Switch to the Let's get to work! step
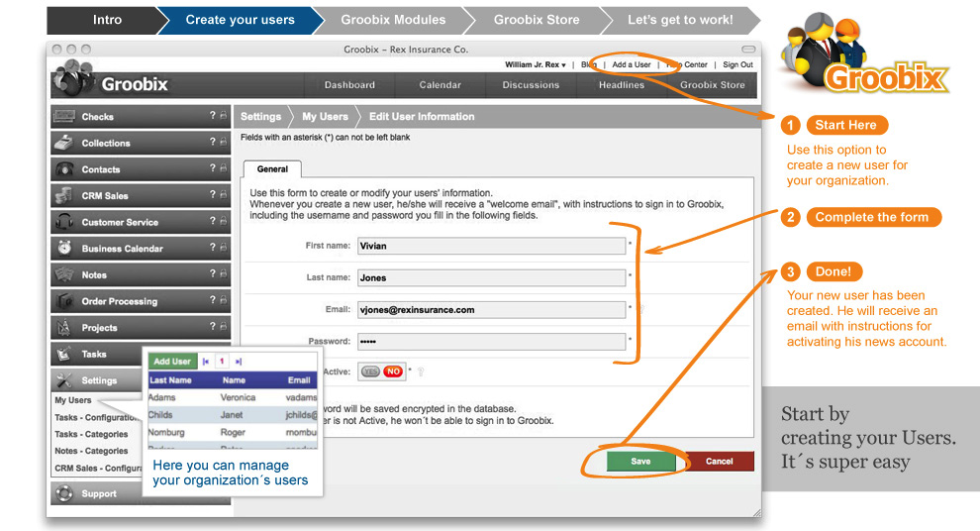The height and width of the screenshot is (531, 980). tap(680, 20)
